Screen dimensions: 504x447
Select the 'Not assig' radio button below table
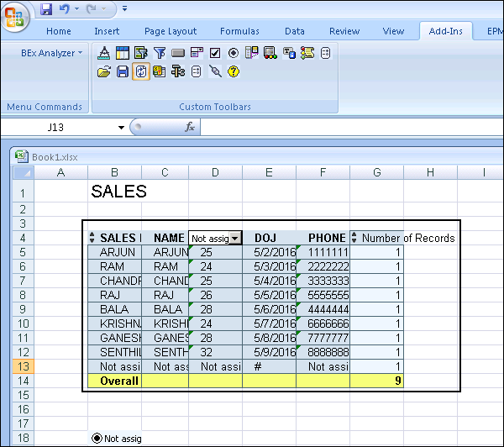click(97, 438)
